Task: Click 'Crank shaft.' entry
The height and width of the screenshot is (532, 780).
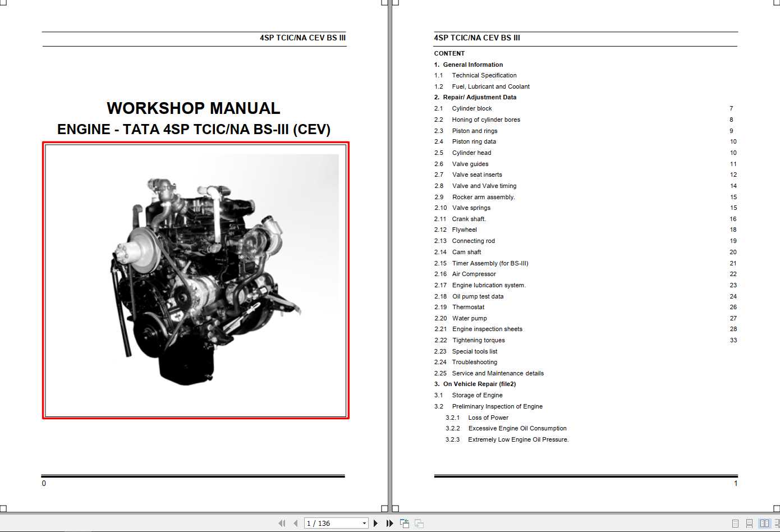Action: pyautogui.click(x=469, y=219)
